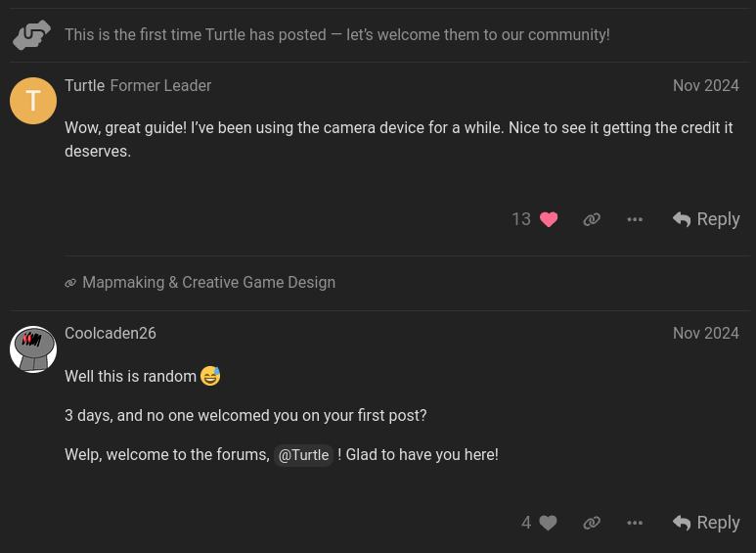Open Turtle's orange avatar

(x=33, y=101)
